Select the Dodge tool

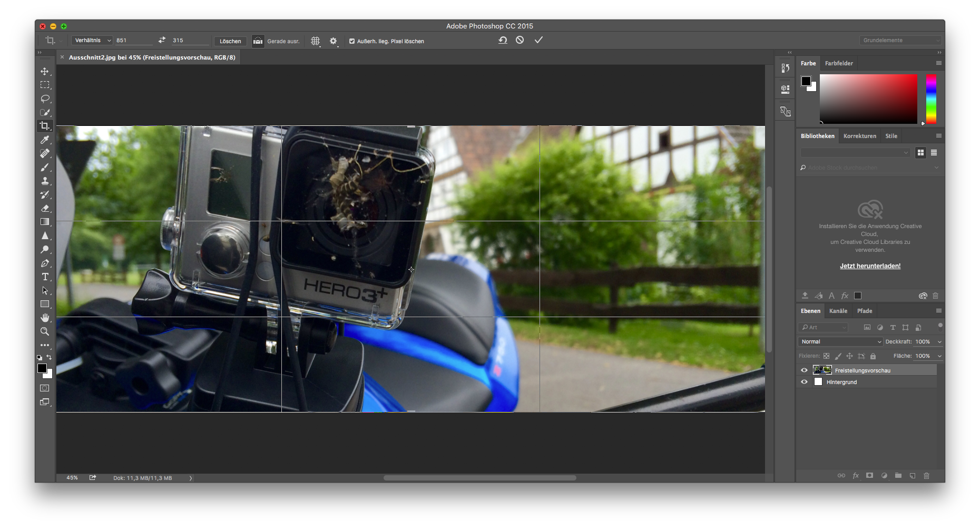click(x=45, y=249)
